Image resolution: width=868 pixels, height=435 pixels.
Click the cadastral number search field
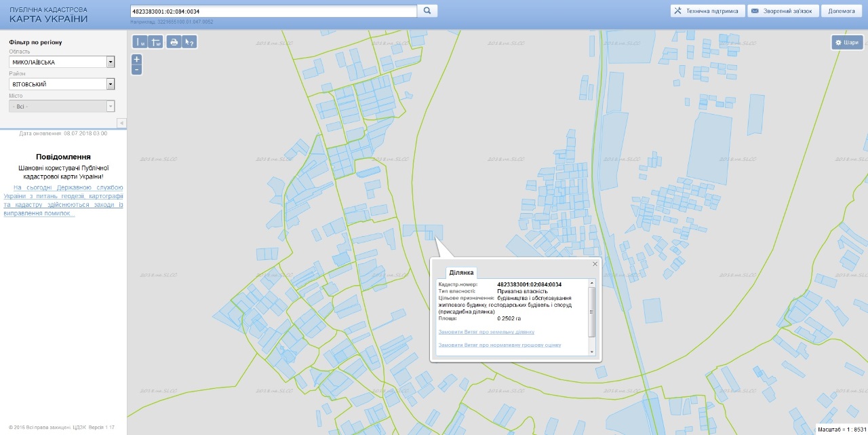273,12
